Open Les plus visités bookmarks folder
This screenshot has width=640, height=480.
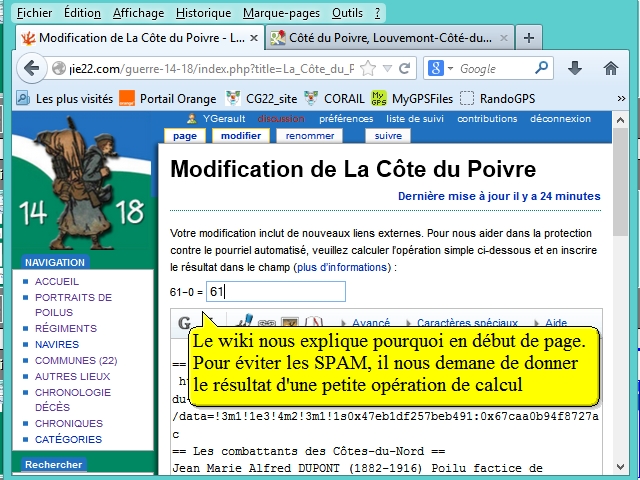(64, 98)
